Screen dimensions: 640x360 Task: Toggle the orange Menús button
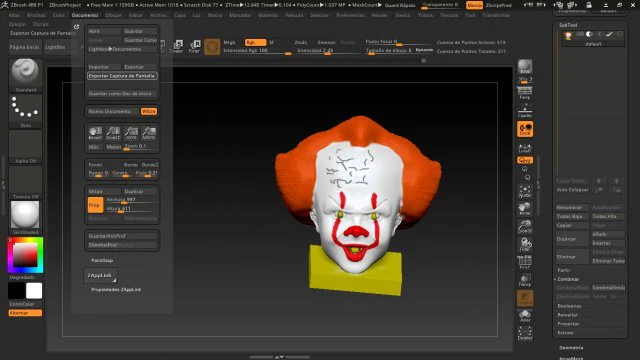click(474, 5)
